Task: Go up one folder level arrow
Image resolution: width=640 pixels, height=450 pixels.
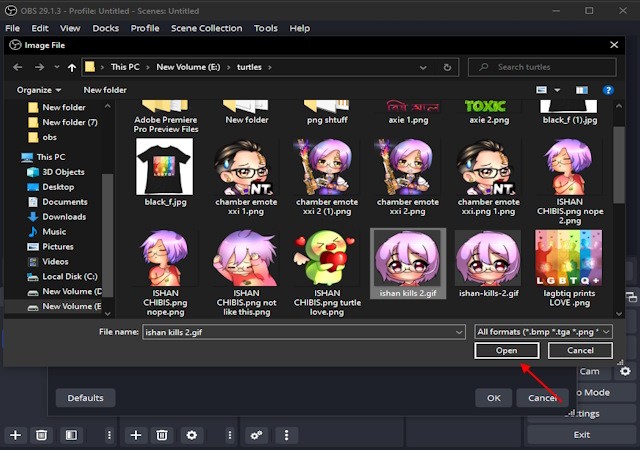Action: click(x=72, y=67)
